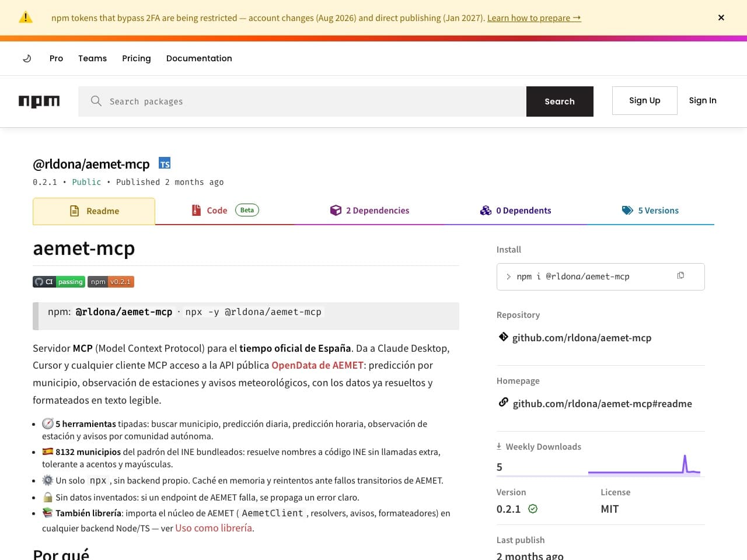
Task: Click the Beta badge on Code tab
Action: tap(247, 210)
